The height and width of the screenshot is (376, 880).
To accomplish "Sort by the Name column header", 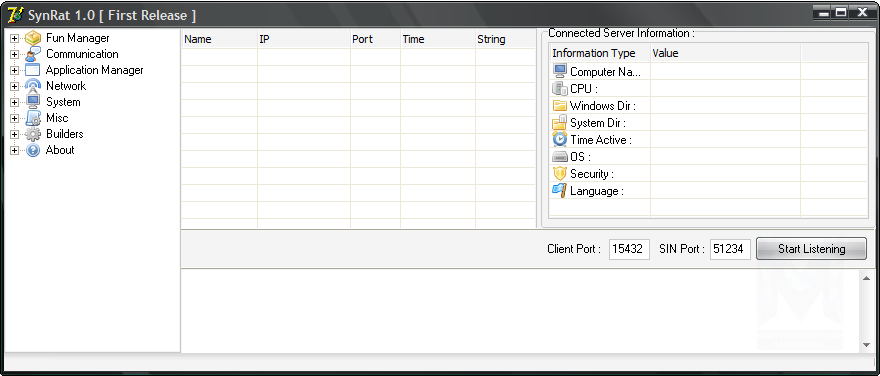I will [219, 39].
